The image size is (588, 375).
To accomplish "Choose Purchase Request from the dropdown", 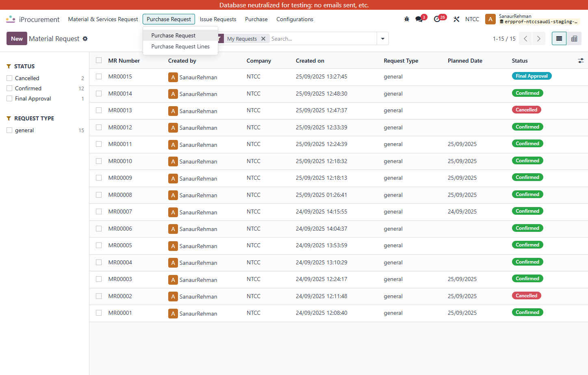I will [180, 35].
